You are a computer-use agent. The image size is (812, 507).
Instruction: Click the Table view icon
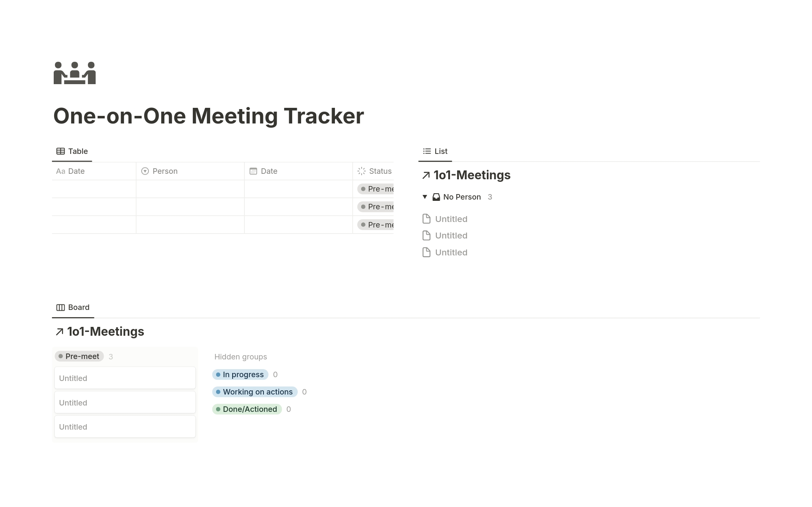click(60, 151)
